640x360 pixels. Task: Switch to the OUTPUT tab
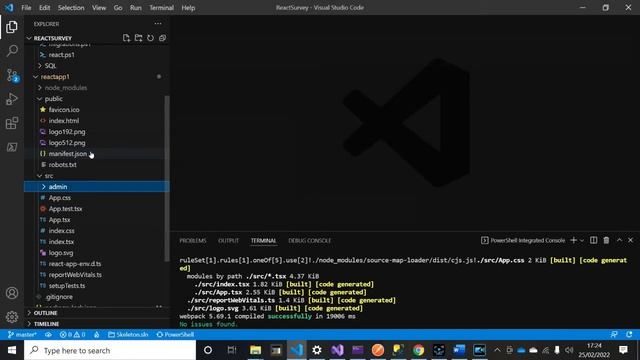[x=229, y=241]
